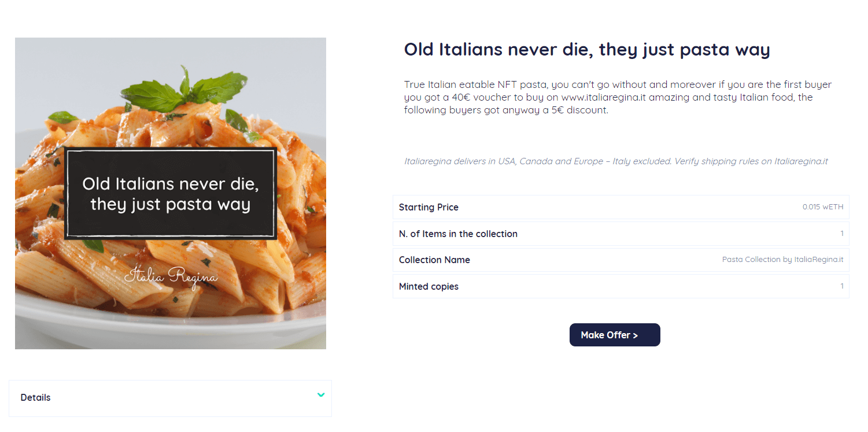Click www.italiaregina.it in the description

(x=603, y=97)
